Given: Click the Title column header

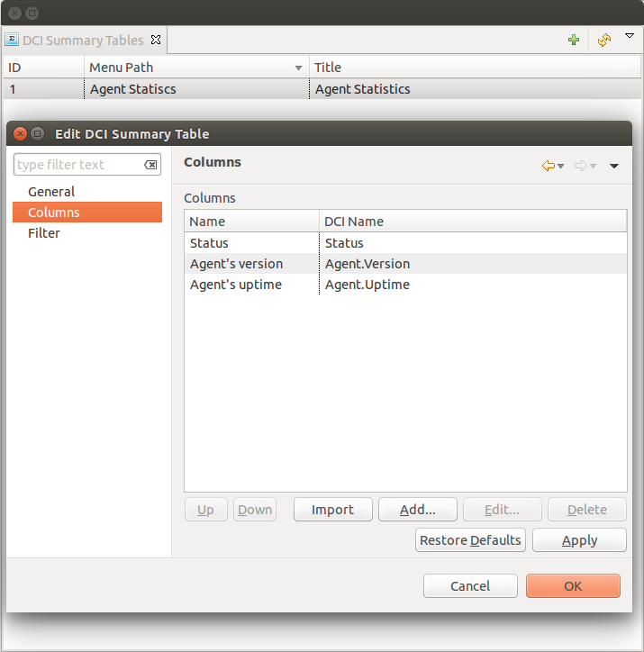Looking at the screenshot, I should pos(475,68).
